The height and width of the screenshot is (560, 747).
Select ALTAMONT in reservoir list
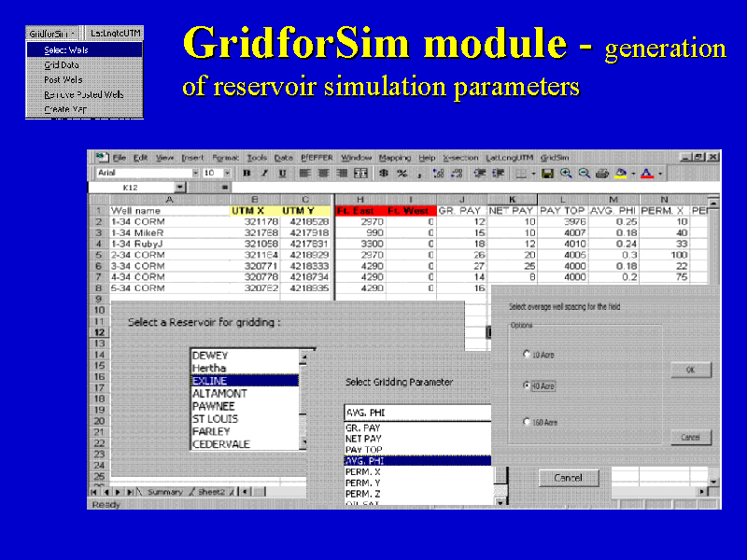(245, 393)
